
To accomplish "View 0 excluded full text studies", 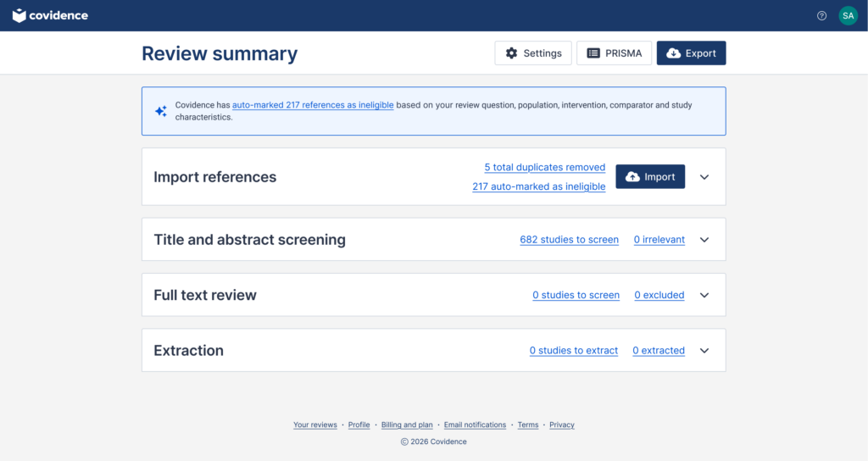I will [659, 295].
